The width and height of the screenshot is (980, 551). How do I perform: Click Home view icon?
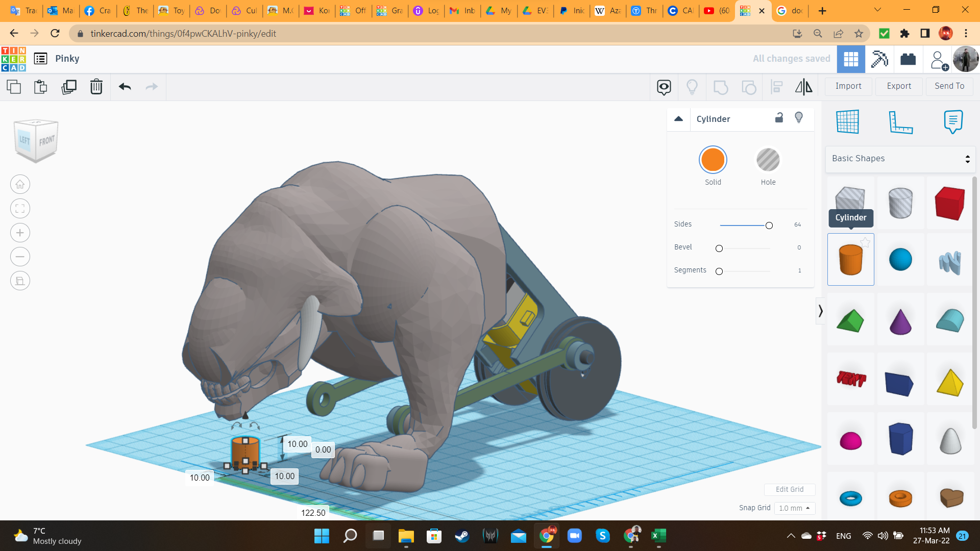point(20,184)
